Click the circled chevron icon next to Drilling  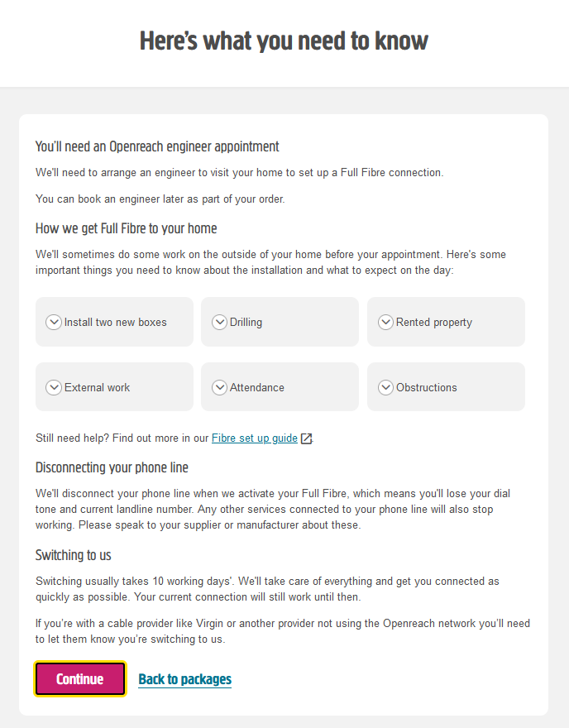click(x=219, y=322)
